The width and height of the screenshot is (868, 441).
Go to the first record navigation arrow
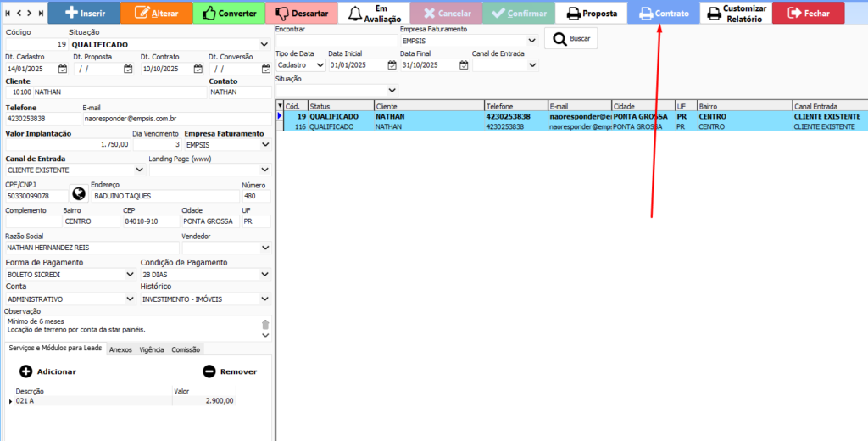[9, 13]
